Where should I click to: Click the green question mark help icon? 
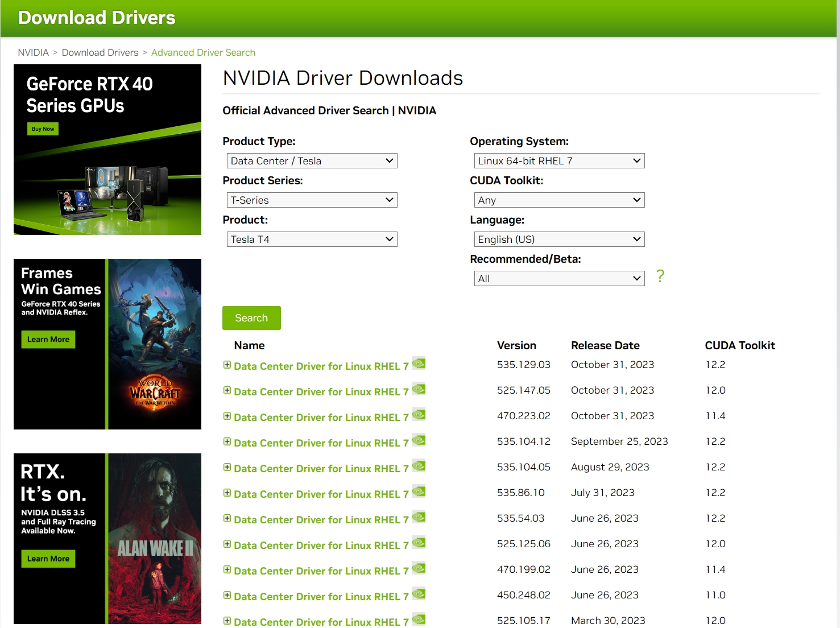pos(660,276)
